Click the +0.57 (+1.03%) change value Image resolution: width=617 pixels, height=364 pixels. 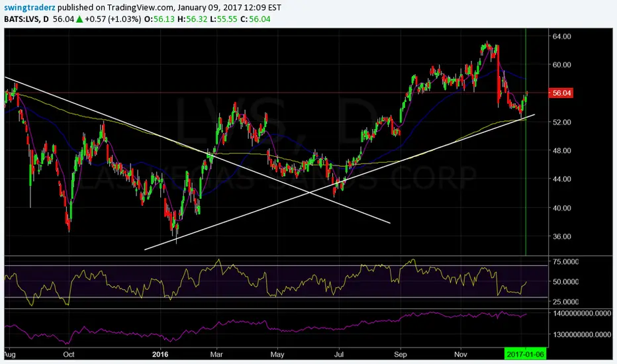pyautogui.click(x=113, y=19)
